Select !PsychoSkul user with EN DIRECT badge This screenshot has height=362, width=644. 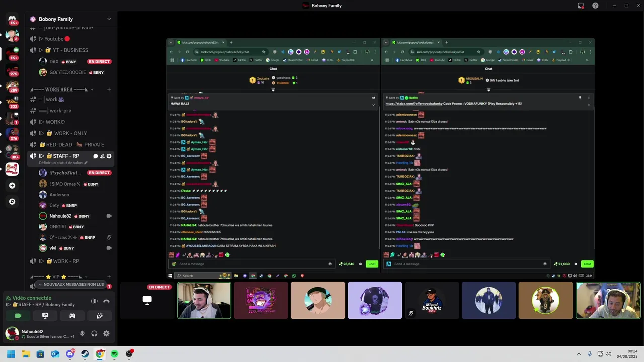75,173
